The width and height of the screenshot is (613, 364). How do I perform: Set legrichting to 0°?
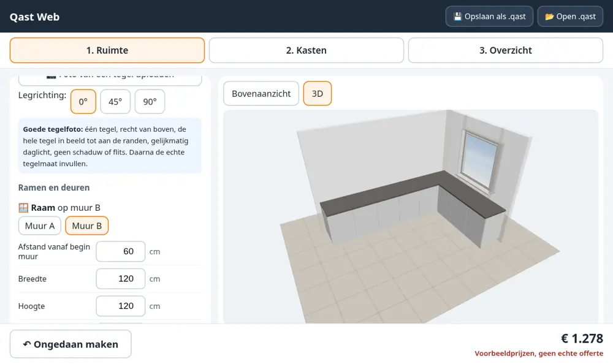[x=83, y=102]
